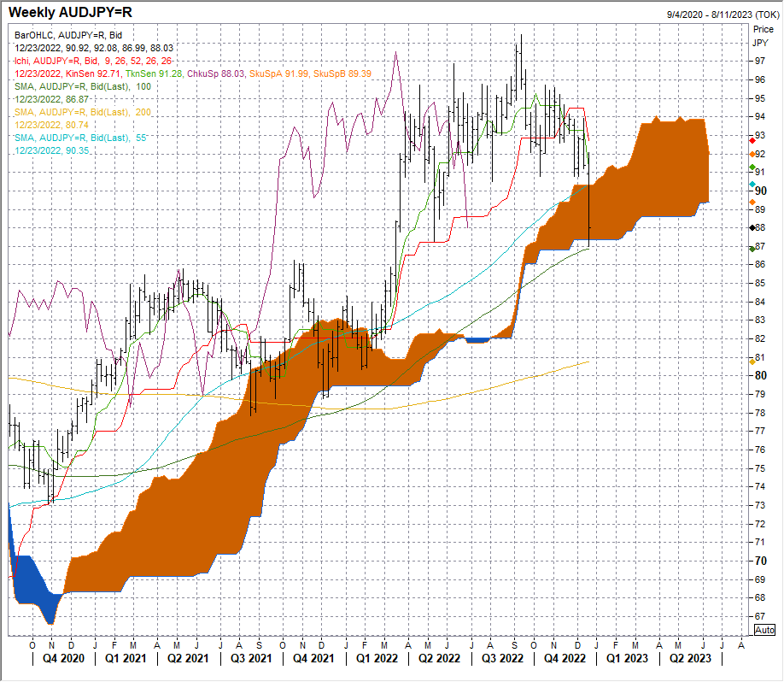The width and height of the screenshot is (784, 682).
Task: Click the Weekly AUDJPY=R chart title
Action: pos(71,12)
